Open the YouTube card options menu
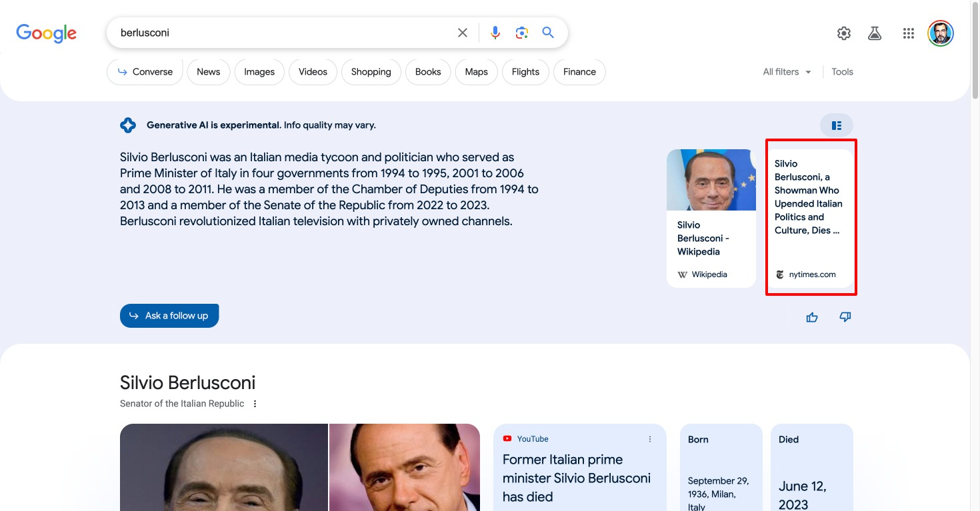This screenshot has width=980, height=511. tap(650, 439)
